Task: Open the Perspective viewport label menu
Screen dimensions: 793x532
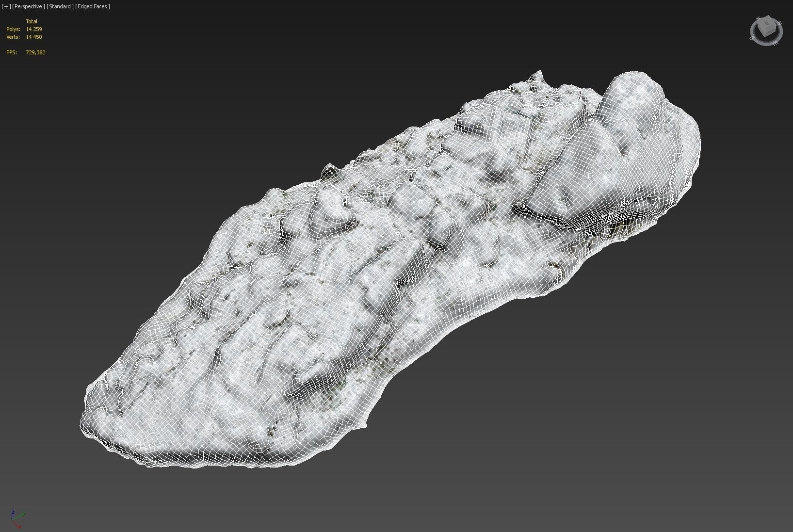Action: point(28,6)
